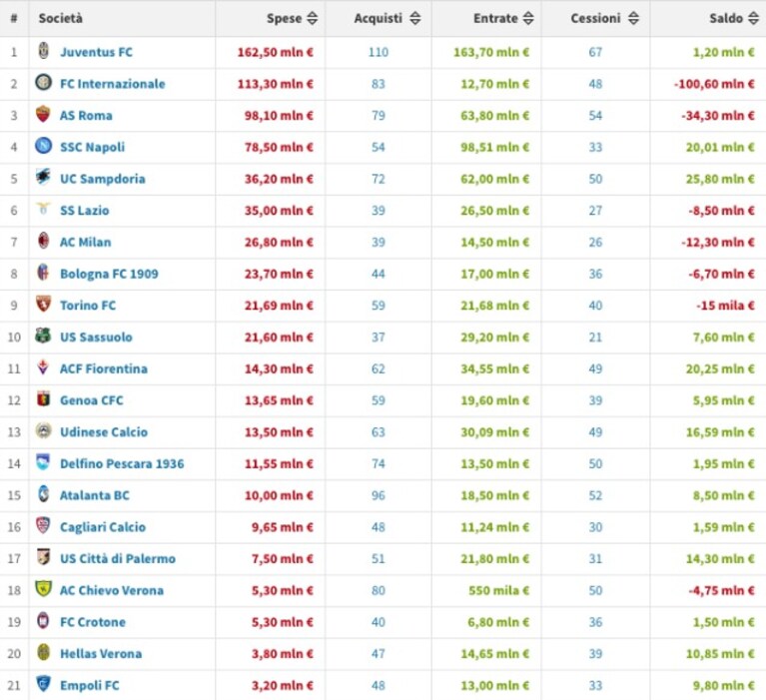The height and width of the screenshot is (700, 766).
Task: Click the Società column header
Action: click(61, 19)
